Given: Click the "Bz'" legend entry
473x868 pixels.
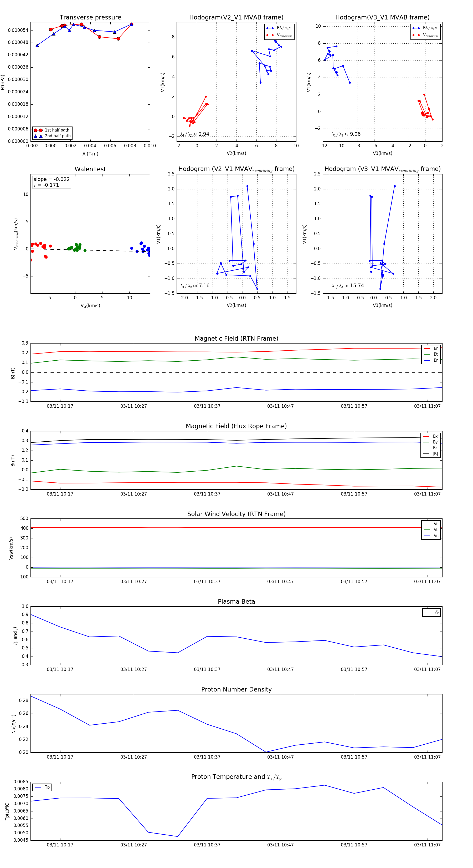Looking at the screenshot, I should click(x=431, y=448).
